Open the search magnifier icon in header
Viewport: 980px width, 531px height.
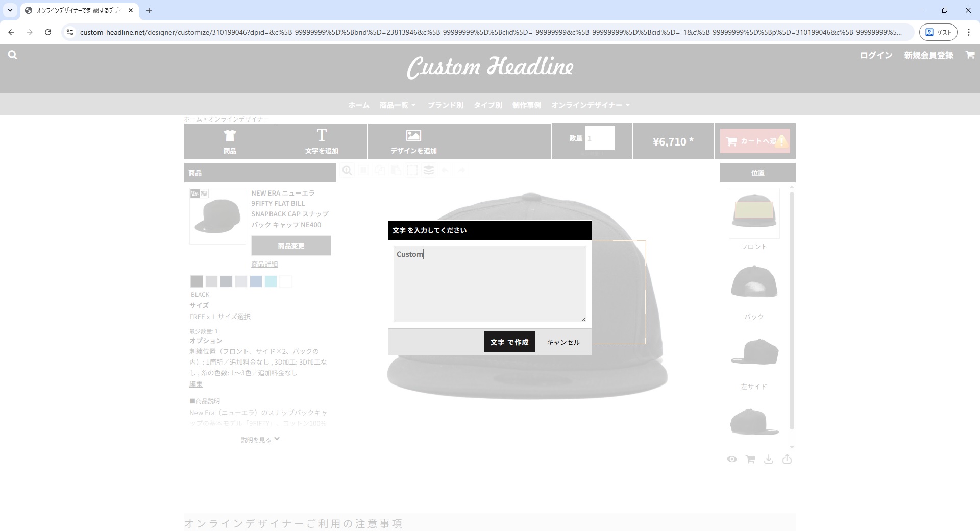(13, 55)
